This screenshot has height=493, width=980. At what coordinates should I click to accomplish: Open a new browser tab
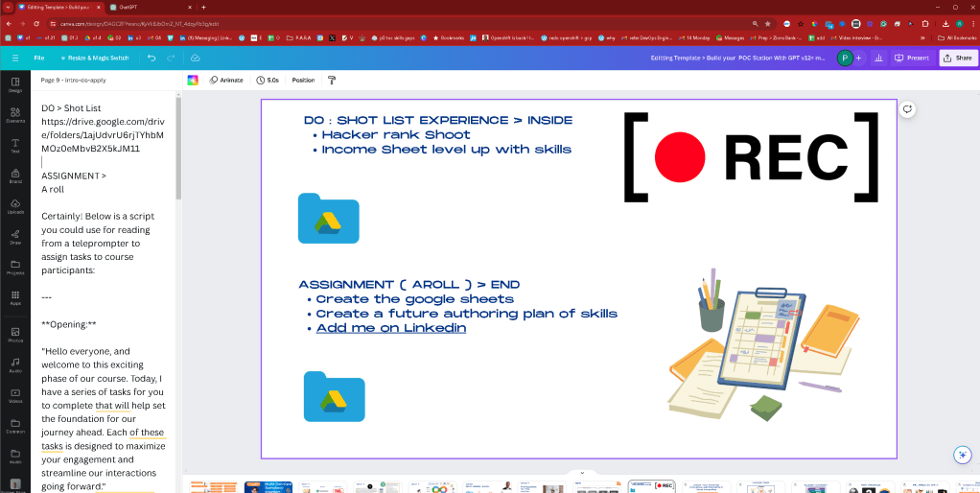coord(203,7)
